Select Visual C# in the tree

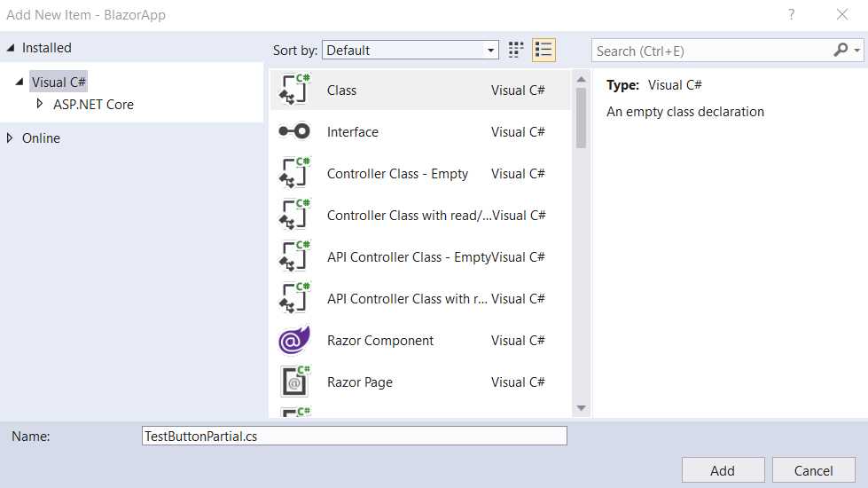(x=59, y=82)
